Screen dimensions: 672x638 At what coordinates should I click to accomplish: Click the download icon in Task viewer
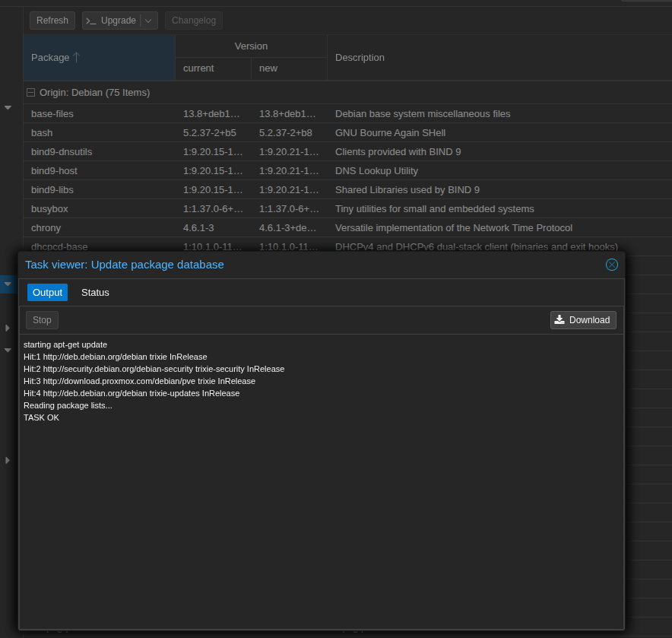tap(559, 320)
